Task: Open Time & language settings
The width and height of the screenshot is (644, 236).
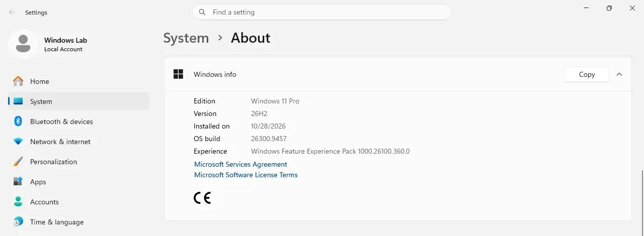Action: pyautogui.click(x=78, y=222)
